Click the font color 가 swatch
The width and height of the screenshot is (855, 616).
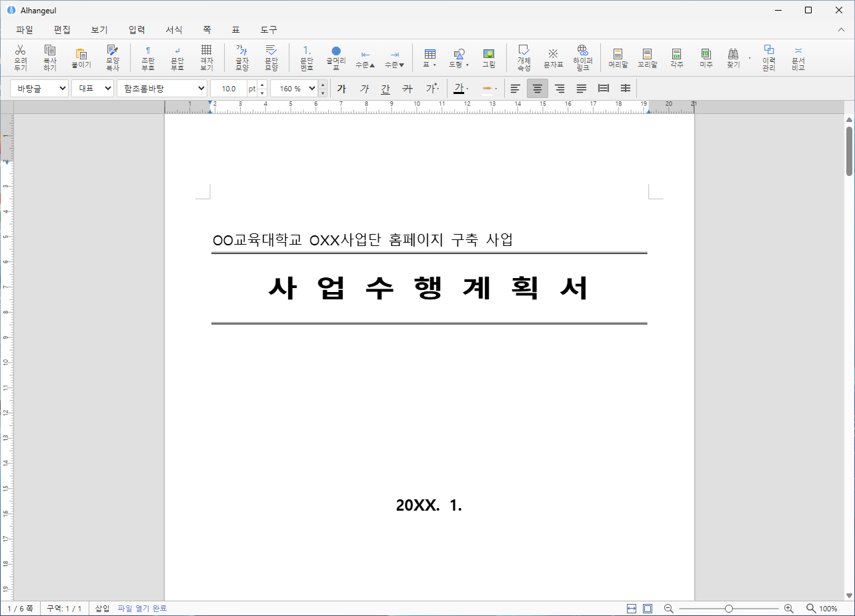coord(459,88)
